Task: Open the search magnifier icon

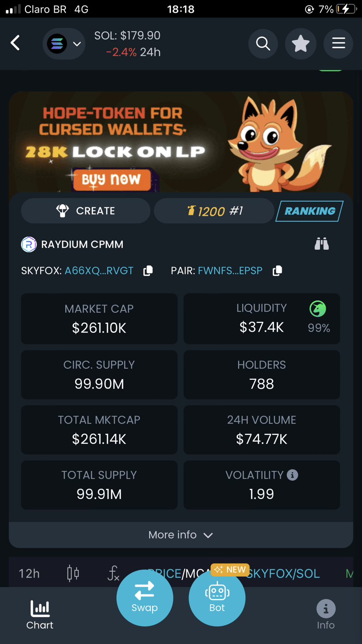Action: [263, 43]
